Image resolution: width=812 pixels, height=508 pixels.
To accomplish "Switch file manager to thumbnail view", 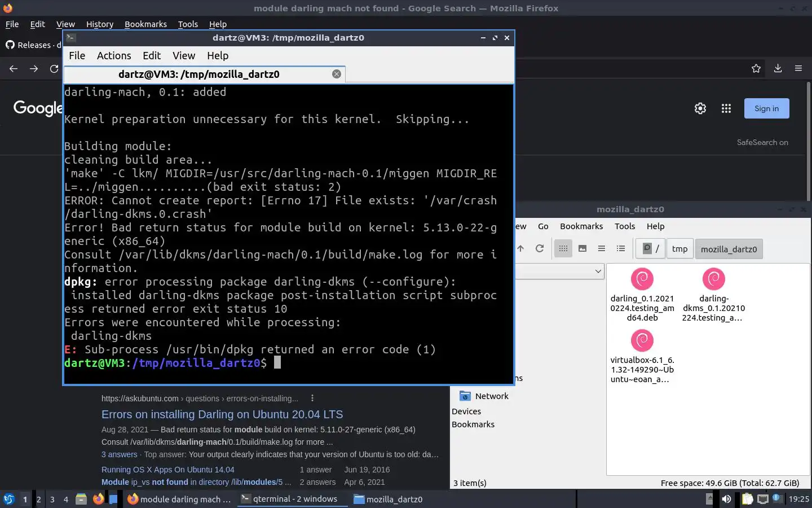I will click(582, 248).
